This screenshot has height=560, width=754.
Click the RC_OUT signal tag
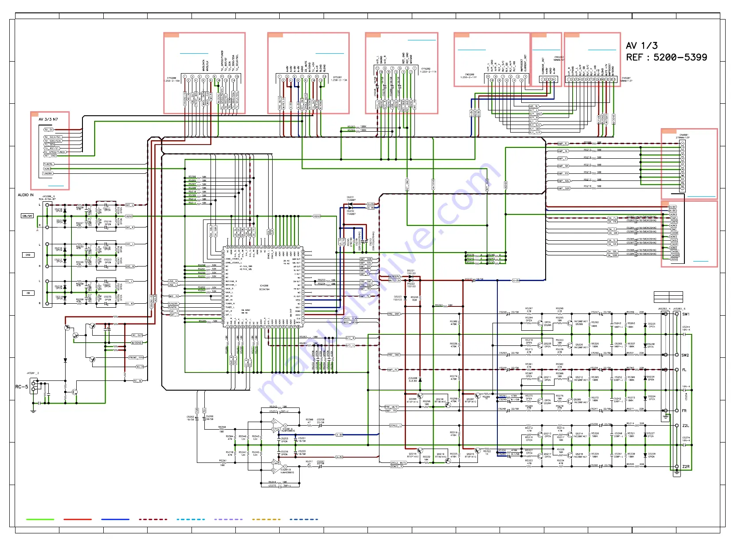[x=137, y=335]
